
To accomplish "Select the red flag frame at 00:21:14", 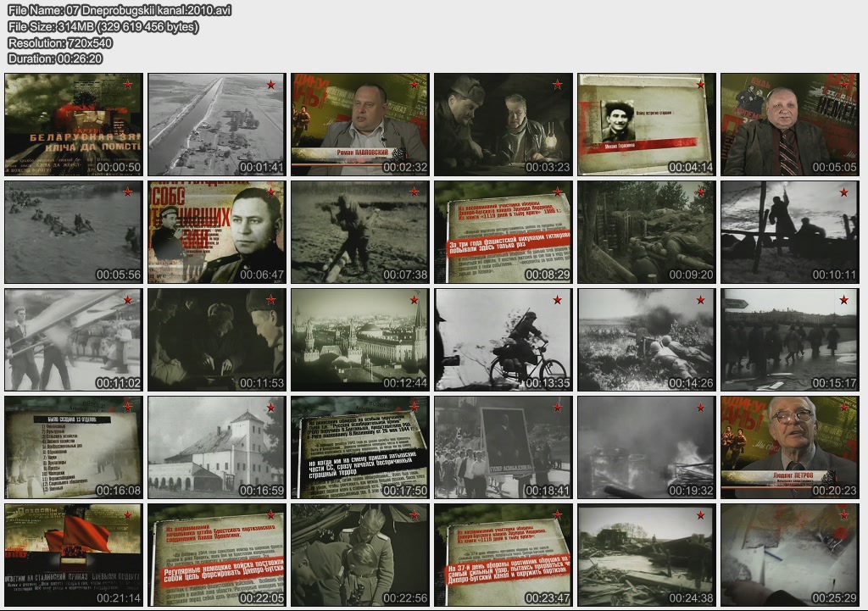I will pyautogui.click(x=73, y=554).
